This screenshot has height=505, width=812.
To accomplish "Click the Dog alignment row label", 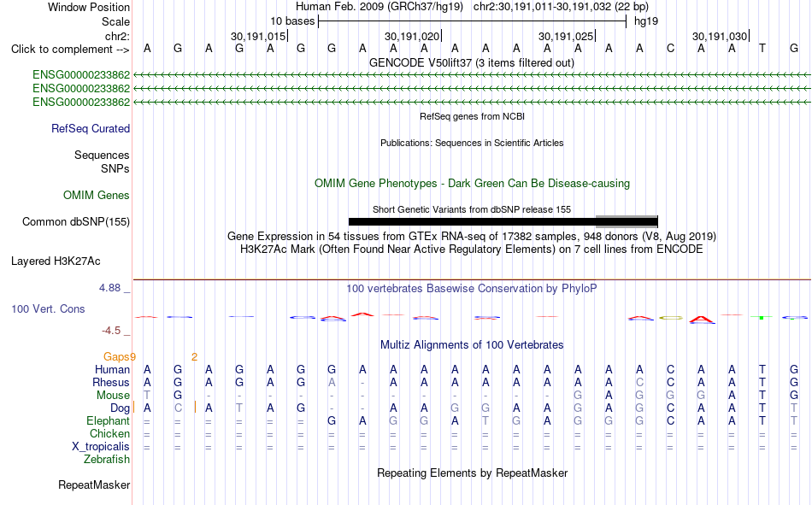I will [121, 408].
